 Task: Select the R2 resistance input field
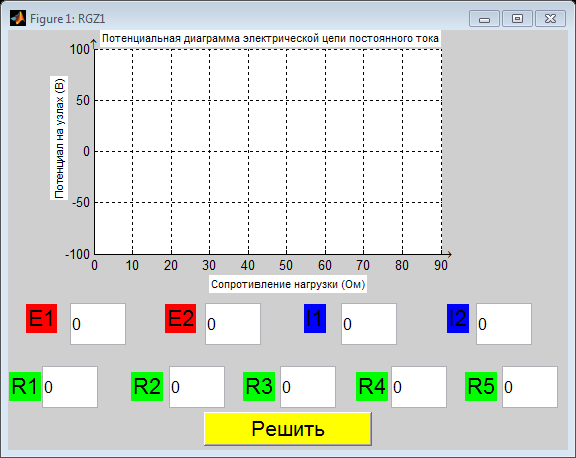click(x=197, y=387)
